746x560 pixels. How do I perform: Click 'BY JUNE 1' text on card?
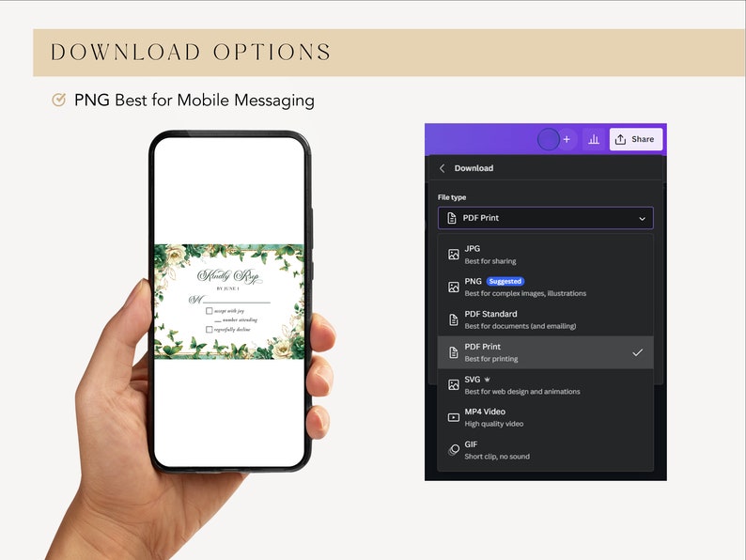tap(228, 288)
